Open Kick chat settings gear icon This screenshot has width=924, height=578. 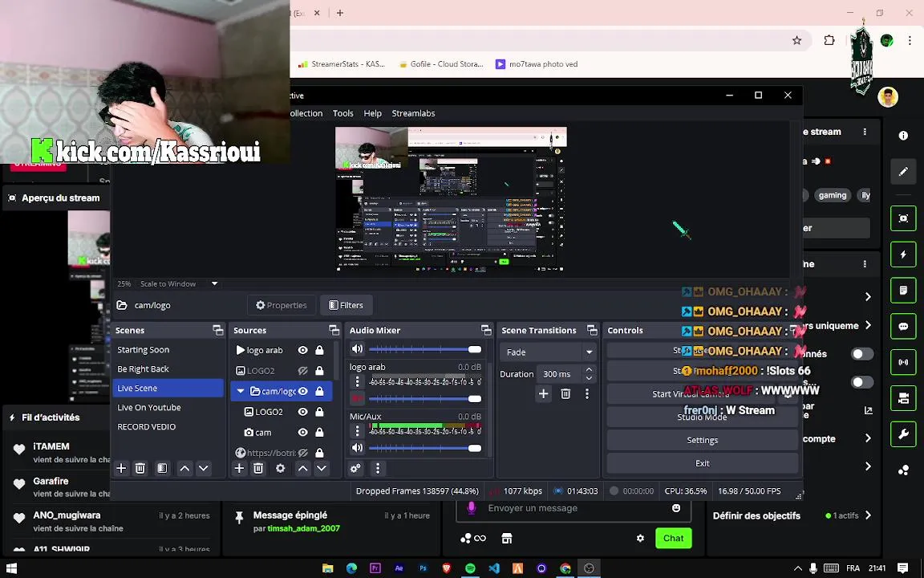pos(641,538)
